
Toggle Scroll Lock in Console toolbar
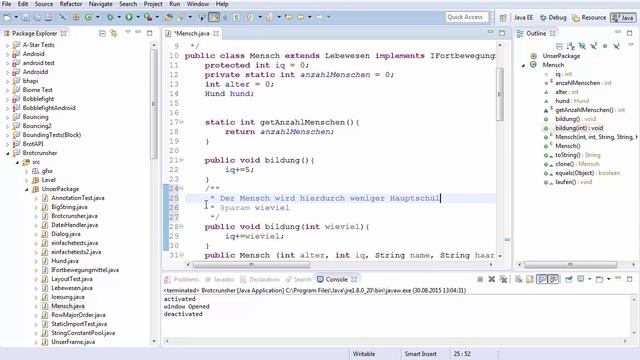click(529, 279)
